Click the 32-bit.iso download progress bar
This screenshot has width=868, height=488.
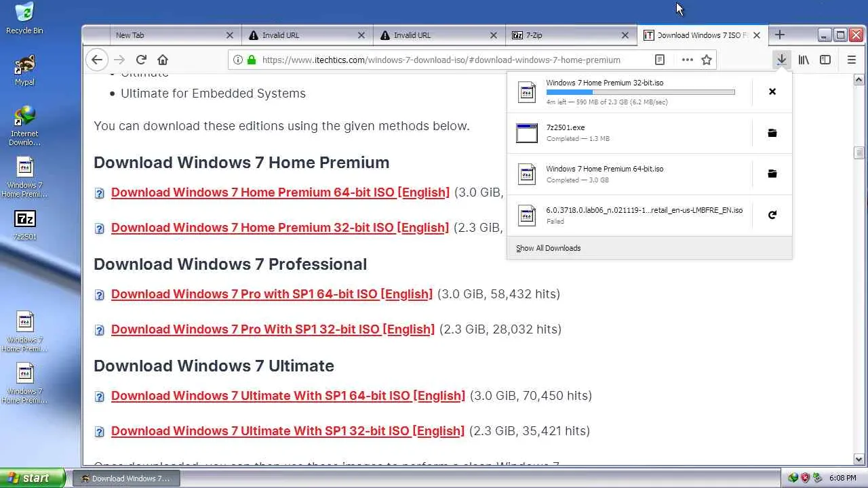640,92
